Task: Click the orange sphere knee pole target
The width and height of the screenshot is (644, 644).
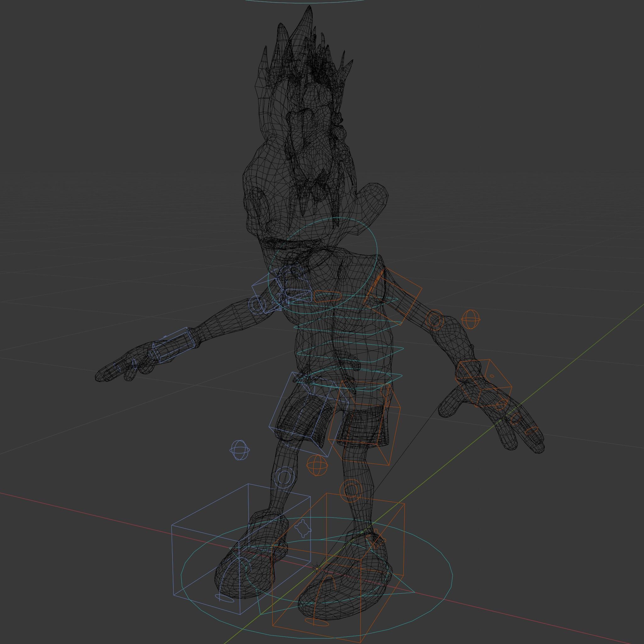Action: click(317, 466)
